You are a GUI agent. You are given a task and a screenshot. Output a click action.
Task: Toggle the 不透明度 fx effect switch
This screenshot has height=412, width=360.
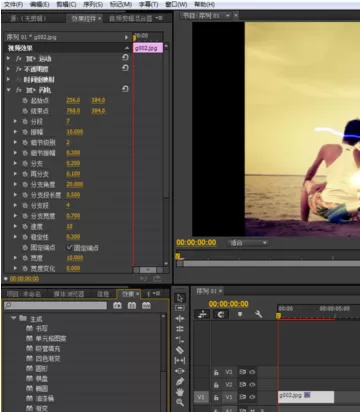pyautogui.click(x=19, y=69)
